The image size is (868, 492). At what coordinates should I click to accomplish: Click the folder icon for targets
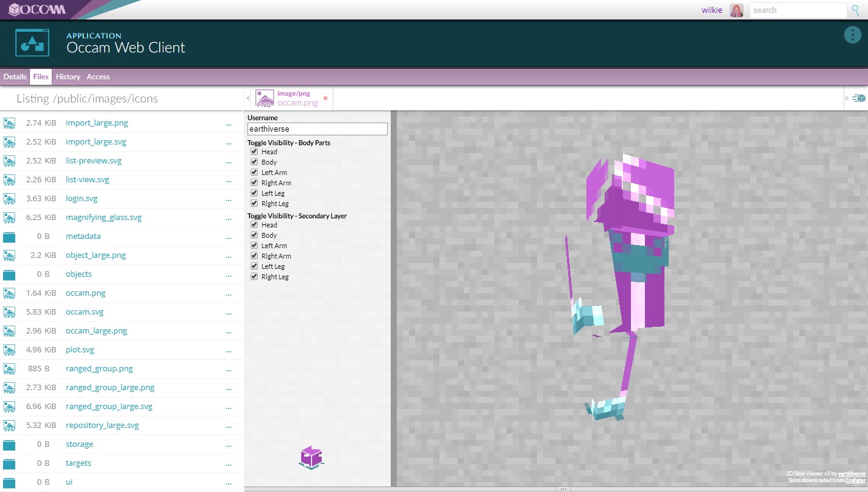[9, 464]
